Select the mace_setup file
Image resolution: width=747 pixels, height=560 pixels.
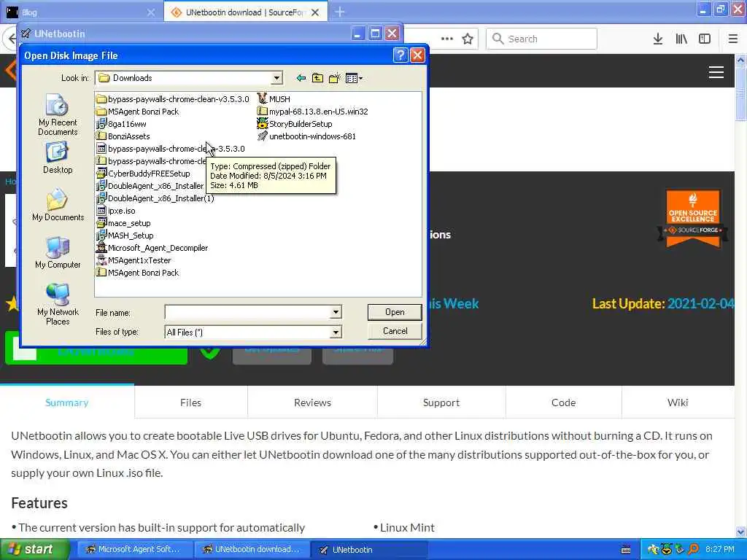click(x=123, y=223)
